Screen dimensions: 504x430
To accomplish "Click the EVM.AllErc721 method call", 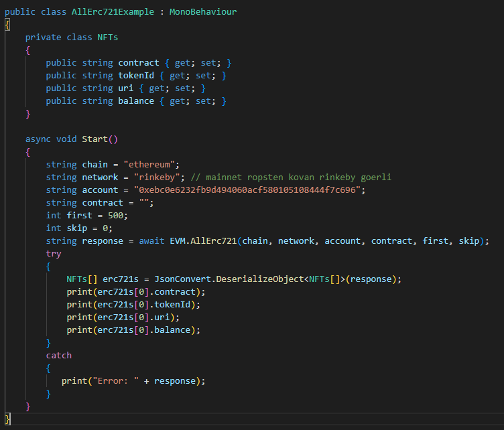I will pos(203,241).
